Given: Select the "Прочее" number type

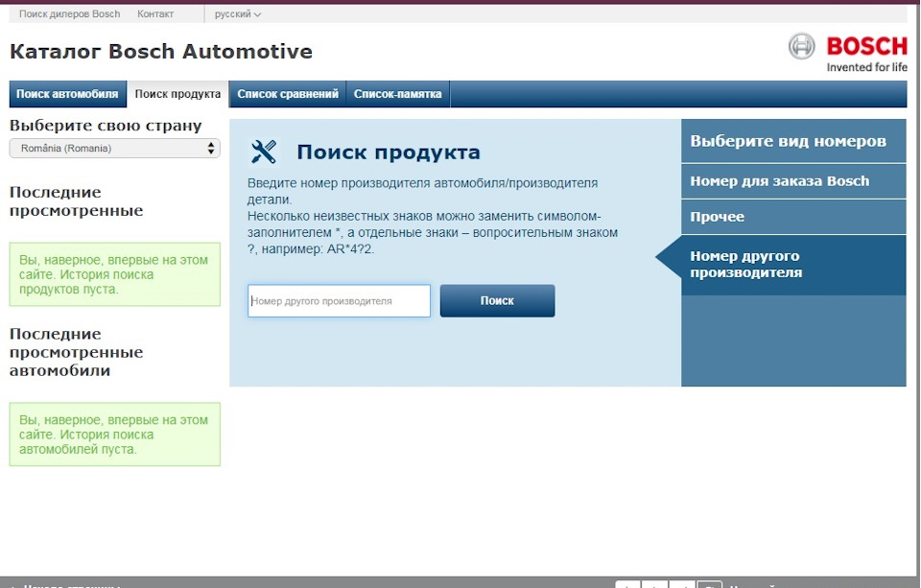Looking at the screenshot, I should (793, 217).
